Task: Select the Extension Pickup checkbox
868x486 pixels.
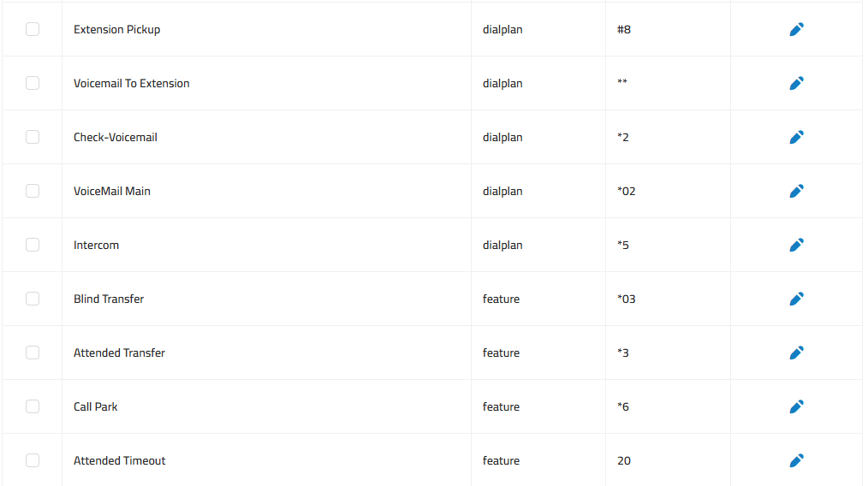Action: tap(33, 29)
